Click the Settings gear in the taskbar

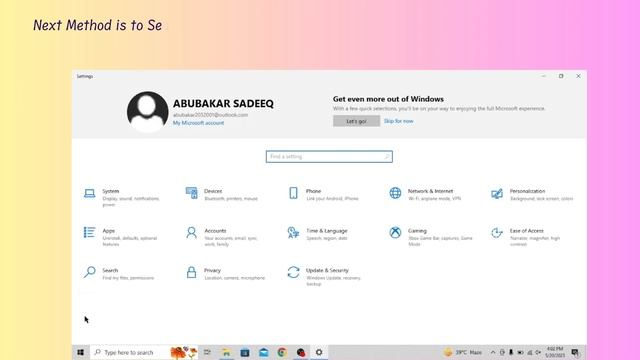pos(319,352)
